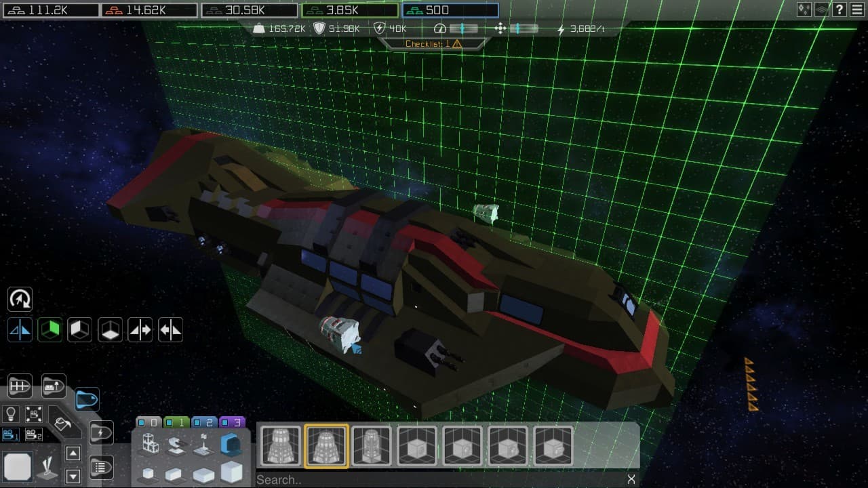Screen dimensions: 868x488
Task: Switch to blue palette tab 2
Action: click(x=205, y=422)
